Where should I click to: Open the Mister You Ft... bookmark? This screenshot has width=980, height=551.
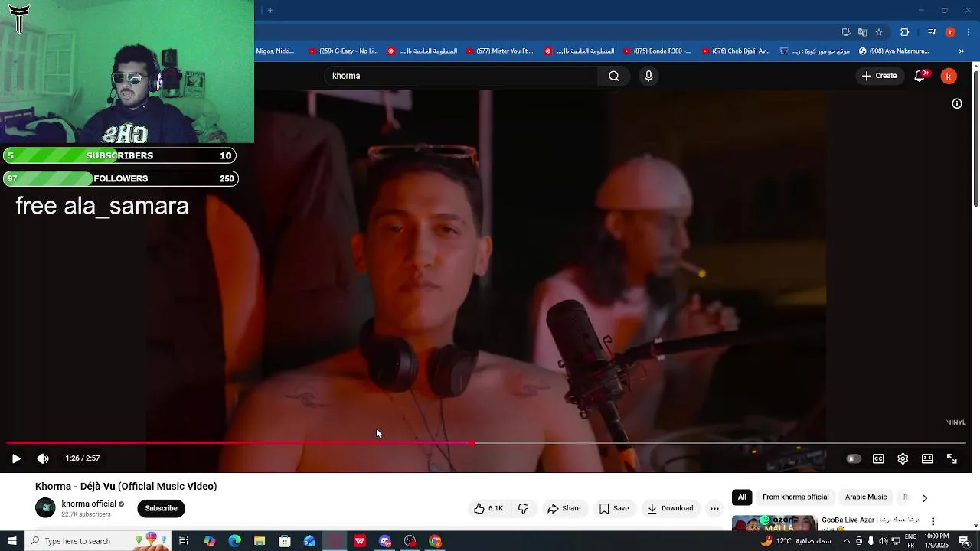tap(498, 51)
